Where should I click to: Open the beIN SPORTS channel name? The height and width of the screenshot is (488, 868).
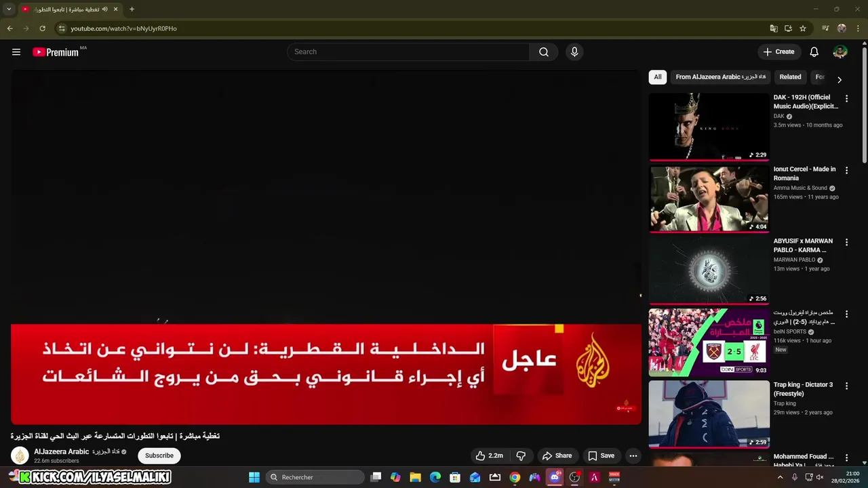(790, 331)
